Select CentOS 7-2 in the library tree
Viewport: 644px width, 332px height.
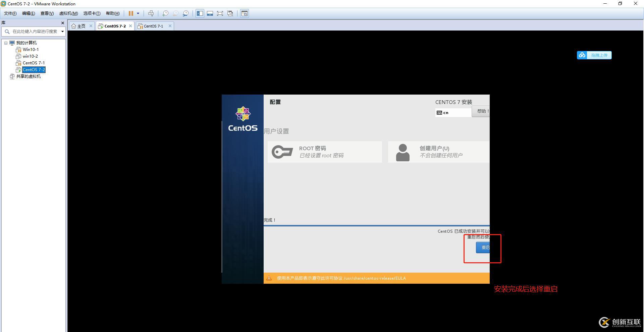tap(34, 70)
